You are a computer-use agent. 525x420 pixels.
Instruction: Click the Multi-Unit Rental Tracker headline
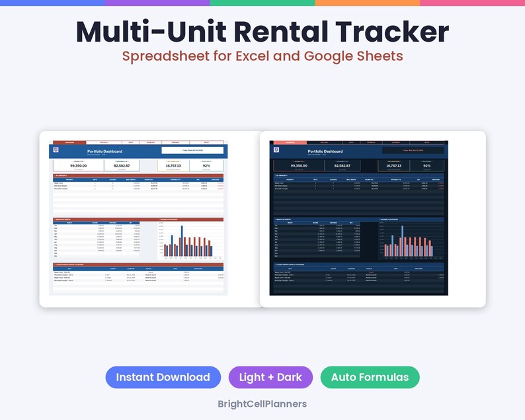[262, 32]
